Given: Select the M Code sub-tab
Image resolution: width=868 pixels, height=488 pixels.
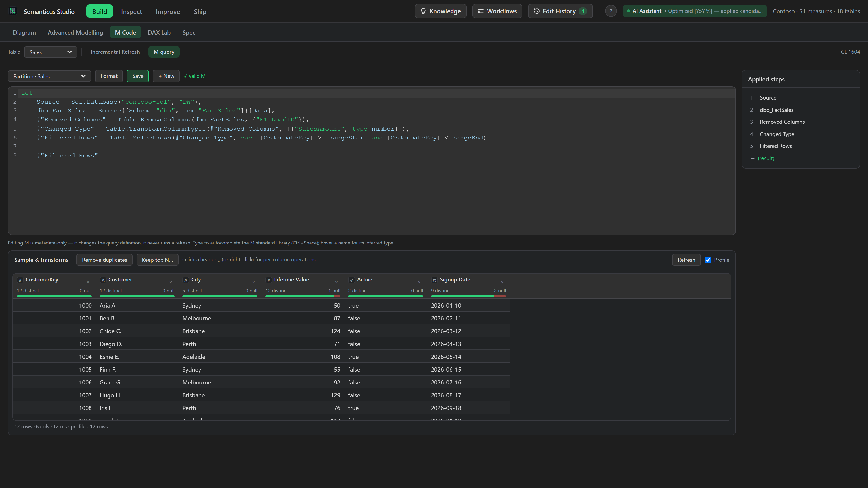Looking at the screenshot, I should tap(125, 32).
